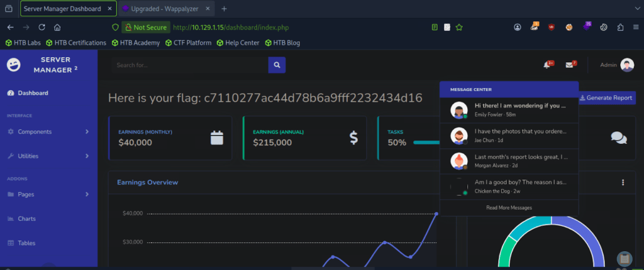
Task: Open the messages envelope icon
Action: (x=569, y=65)
